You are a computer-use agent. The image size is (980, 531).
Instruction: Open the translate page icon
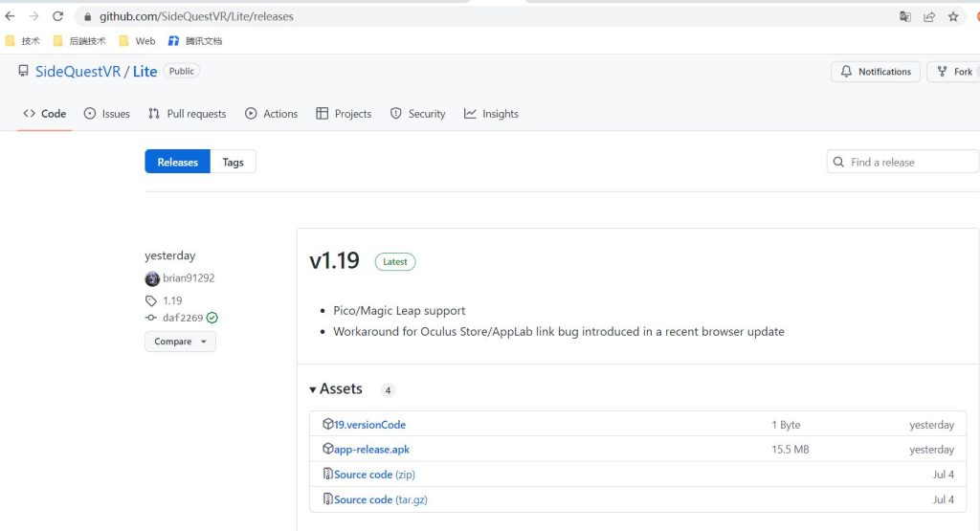click(x=905, y=17)
